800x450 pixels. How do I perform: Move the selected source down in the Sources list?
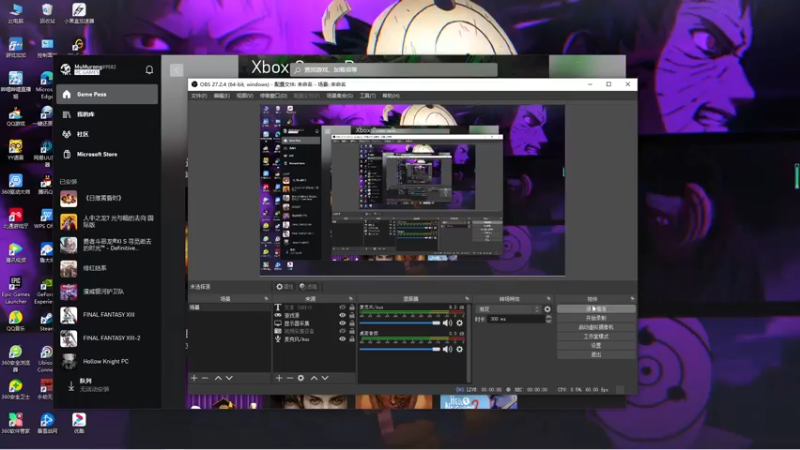[325, 378]
